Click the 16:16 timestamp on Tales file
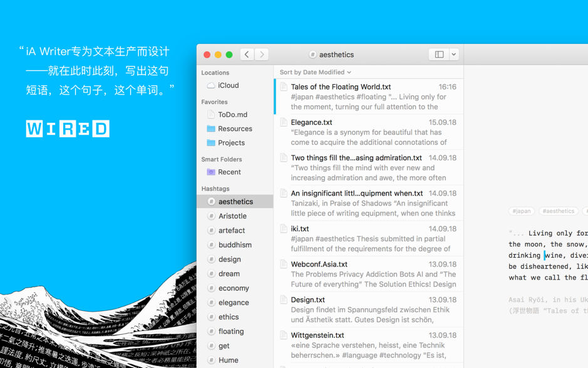The image size is (588, 368). pos(447,87)
